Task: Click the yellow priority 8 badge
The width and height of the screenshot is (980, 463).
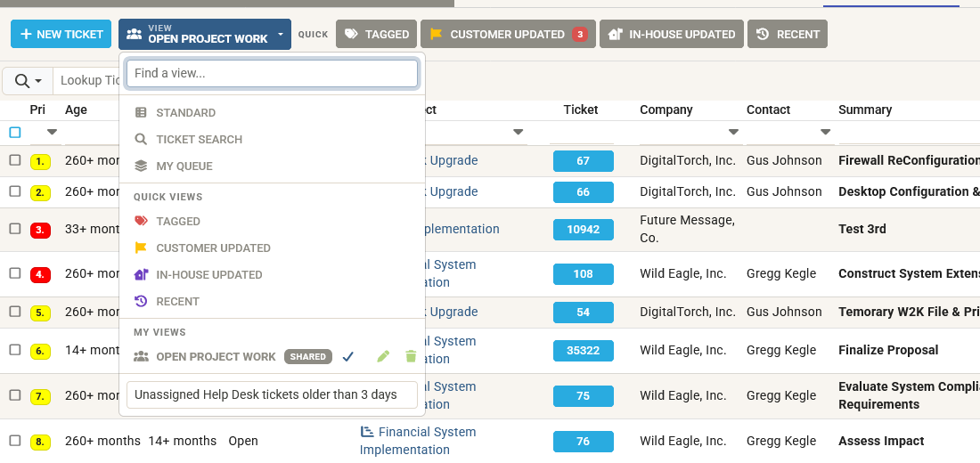Action: click(40, 442)
